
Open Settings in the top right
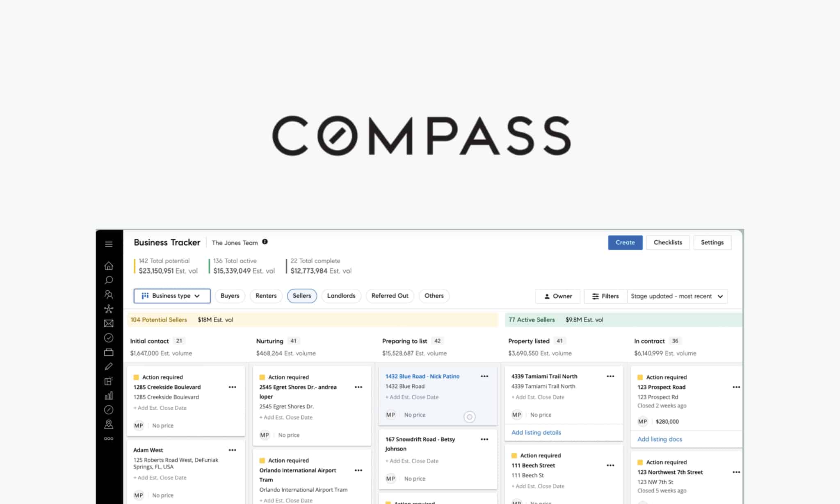tap(712, 242)
